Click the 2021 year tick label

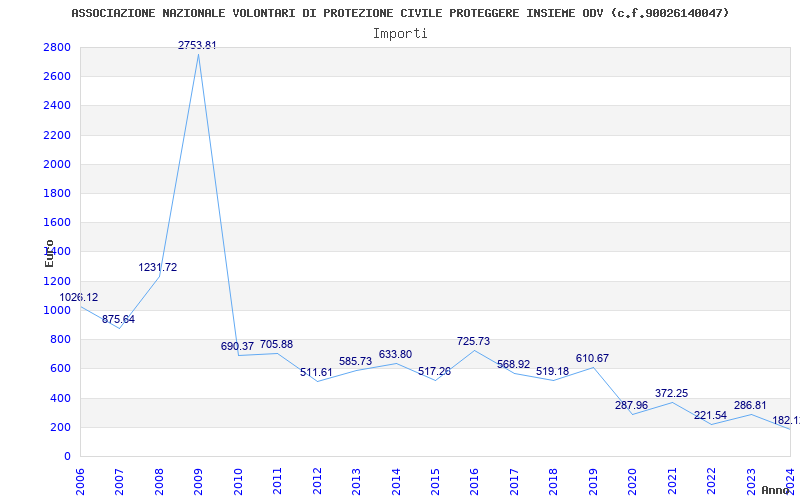pos(672,482)
